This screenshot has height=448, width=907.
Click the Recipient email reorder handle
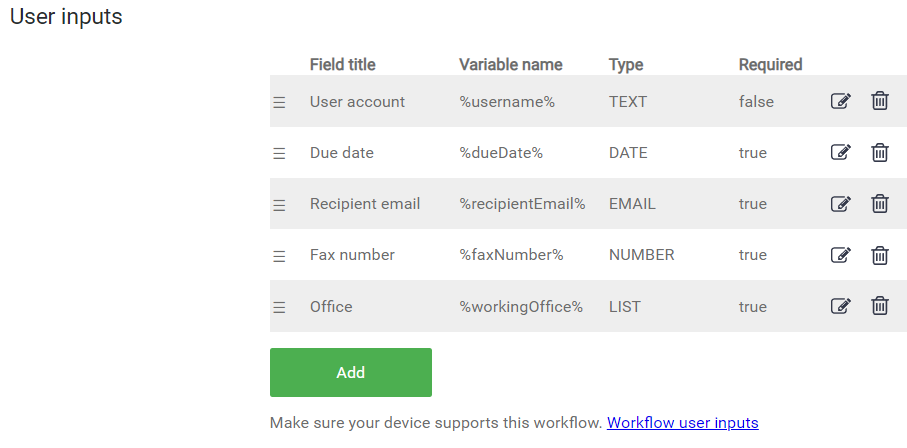click(280, 205)
